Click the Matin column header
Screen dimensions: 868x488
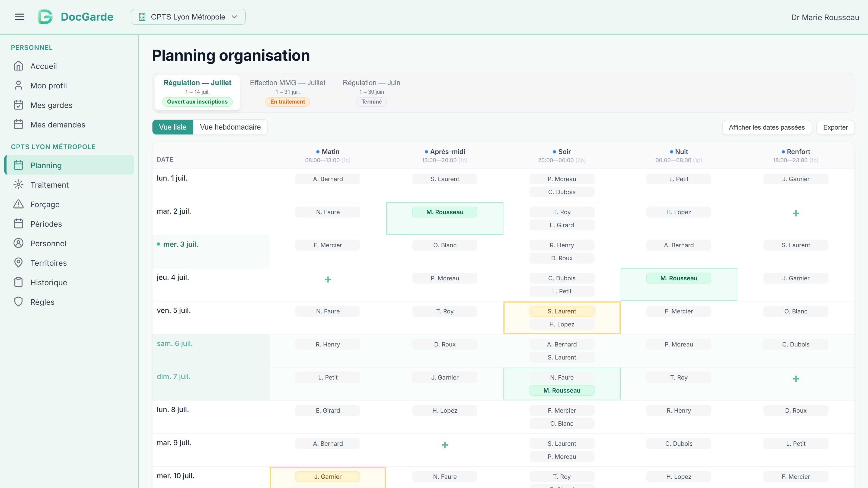click(x=328, y=156)
